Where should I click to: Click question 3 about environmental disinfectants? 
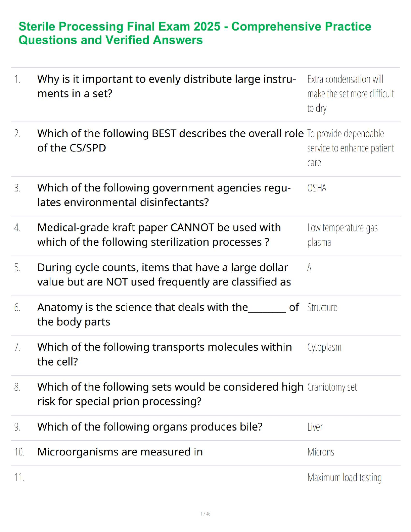pyautogui.click(x=164, y=195)
